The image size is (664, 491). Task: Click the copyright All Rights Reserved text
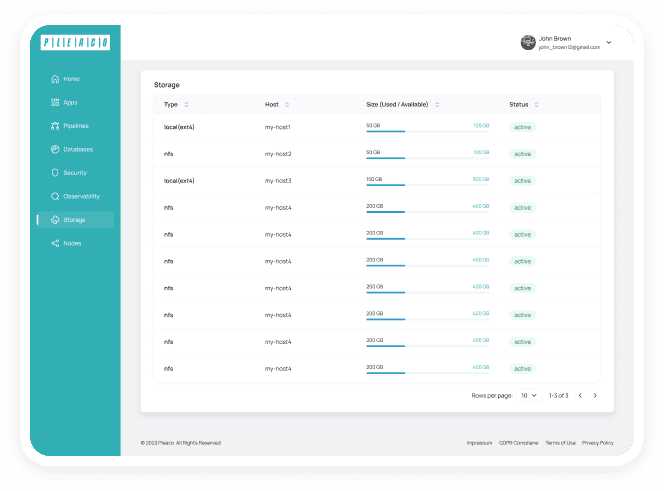tap(181, 443)
